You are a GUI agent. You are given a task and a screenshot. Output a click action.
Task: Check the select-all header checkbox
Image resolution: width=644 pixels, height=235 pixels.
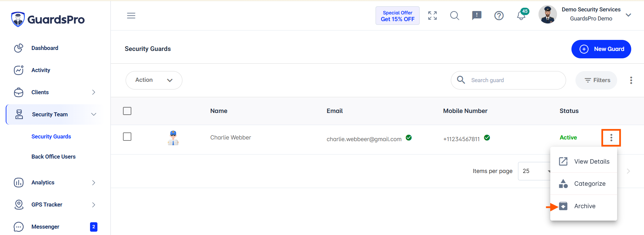coord(127,111)
